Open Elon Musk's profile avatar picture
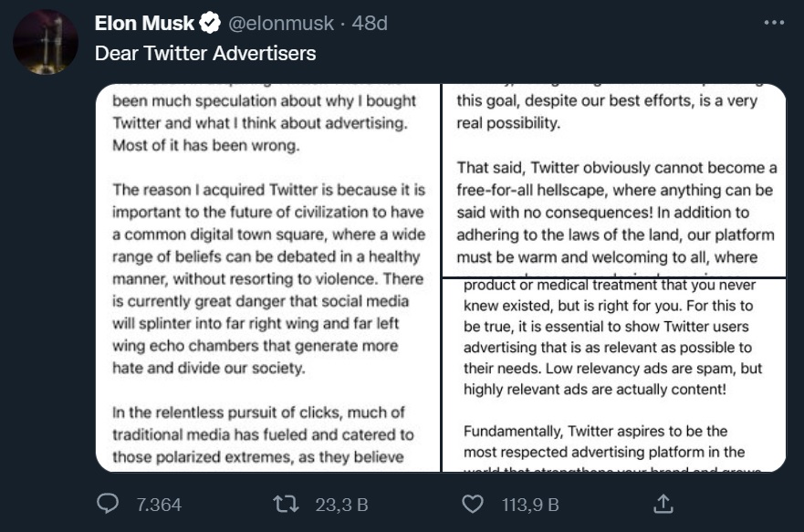The width and height of the screenshot is (804, 532). (x=46, y=42)
